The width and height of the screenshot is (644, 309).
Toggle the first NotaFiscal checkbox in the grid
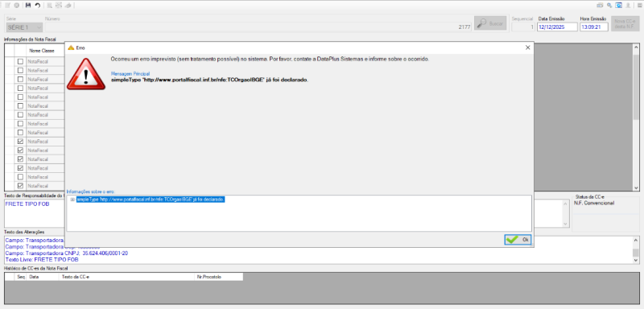click(20, 61)
